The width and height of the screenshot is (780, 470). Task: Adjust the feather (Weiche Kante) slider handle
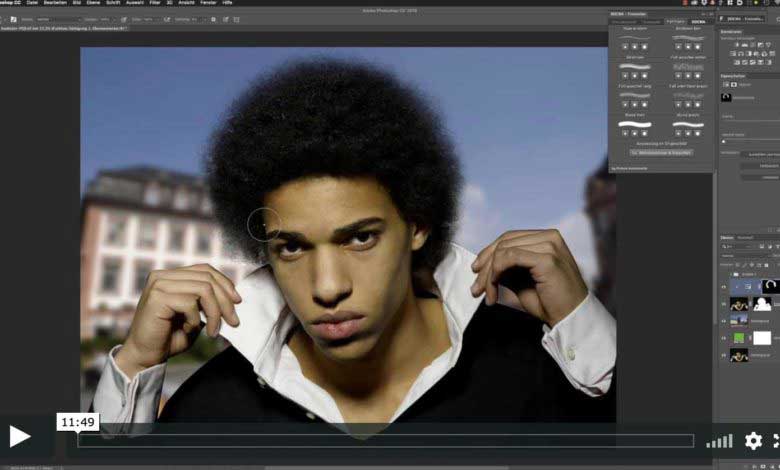(724, 141)
